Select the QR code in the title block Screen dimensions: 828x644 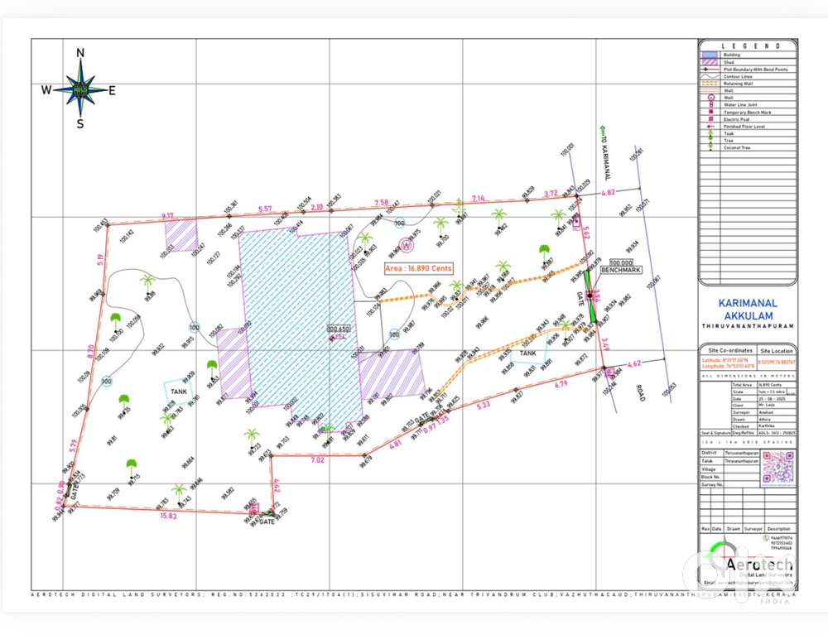coord(778,467)
